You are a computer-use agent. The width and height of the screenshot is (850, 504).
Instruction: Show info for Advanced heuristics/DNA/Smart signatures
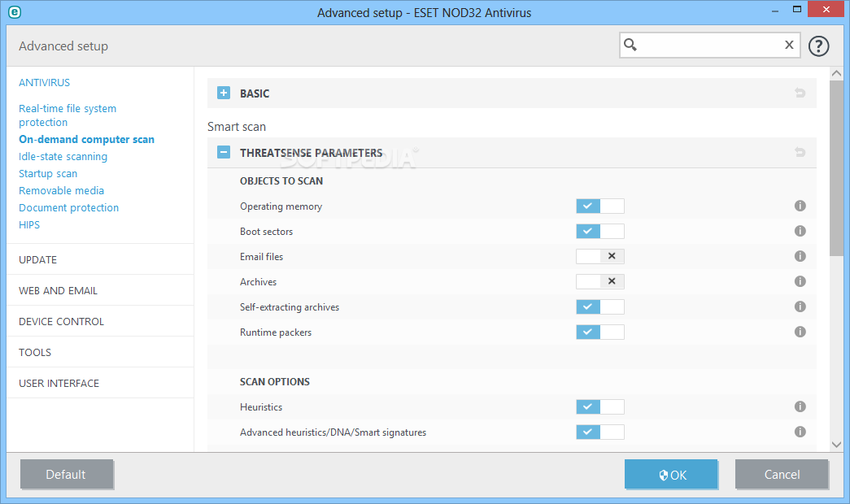(x=800, y=432)
